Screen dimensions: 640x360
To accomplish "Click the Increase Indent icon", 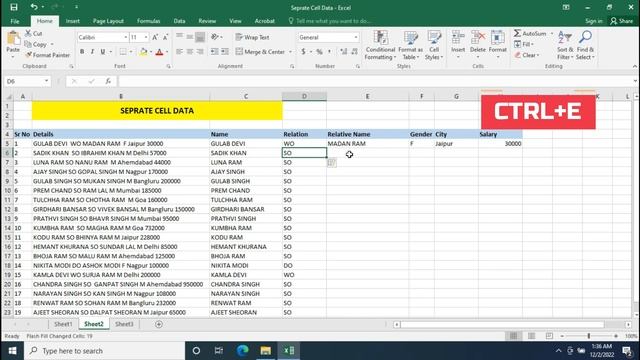I will click(225, 52).
